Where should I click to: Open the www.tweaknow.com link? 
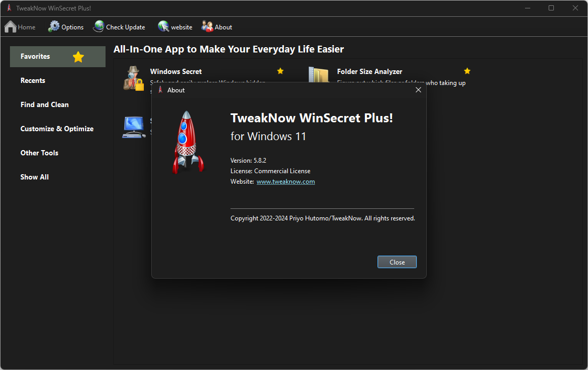(286, 182)
